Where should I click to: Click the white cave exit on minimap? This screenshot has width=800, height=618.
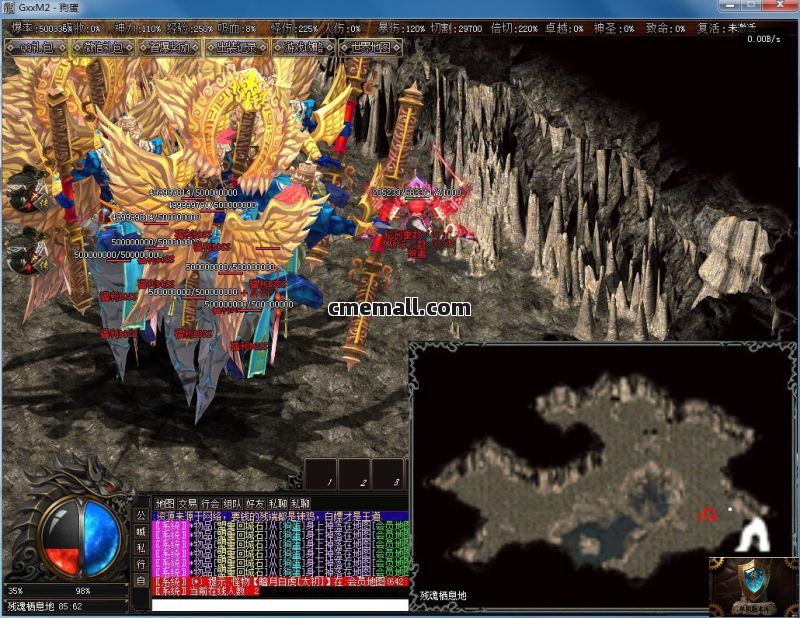[x=750, y=535]
